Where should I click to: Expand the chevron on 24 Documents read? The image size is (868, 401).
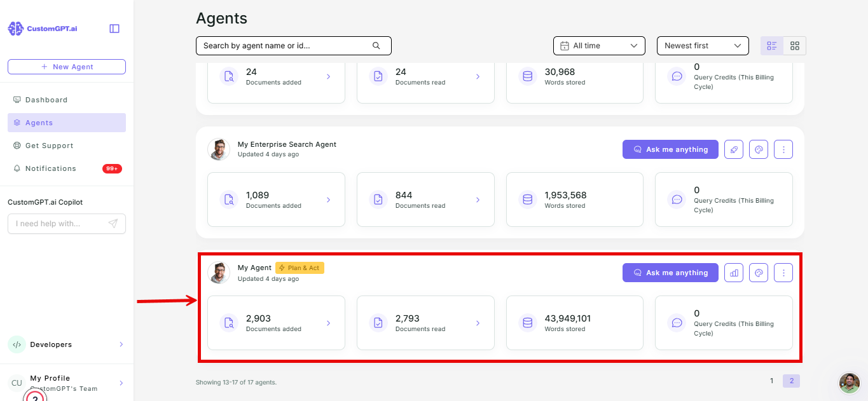pos(478,76)
